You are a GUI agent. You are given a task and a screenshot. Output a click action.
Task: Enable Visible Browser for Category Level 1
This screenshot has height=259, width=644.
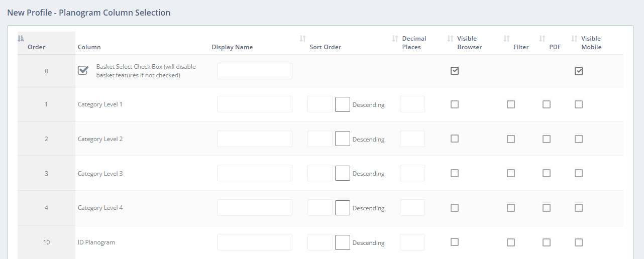tap(455, 104)
